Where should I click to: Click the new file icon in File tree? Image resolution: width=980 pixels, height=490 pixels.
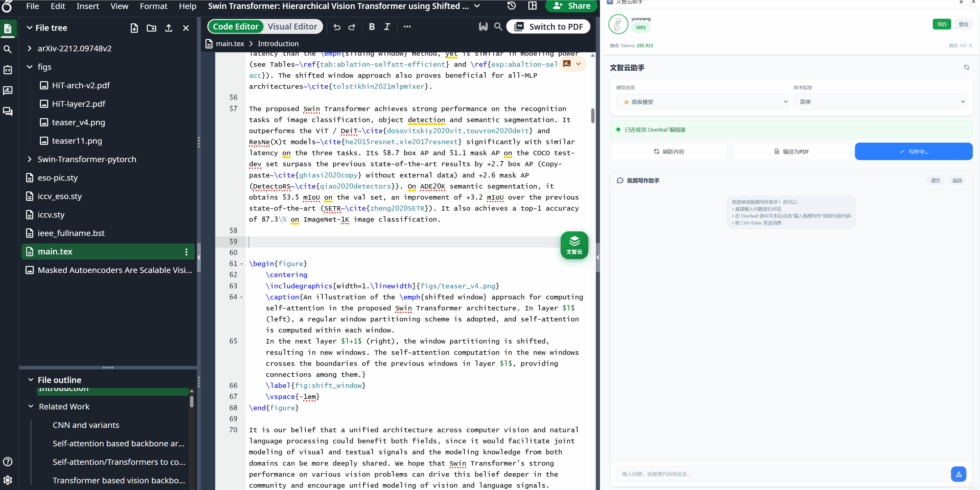[134, 28]
